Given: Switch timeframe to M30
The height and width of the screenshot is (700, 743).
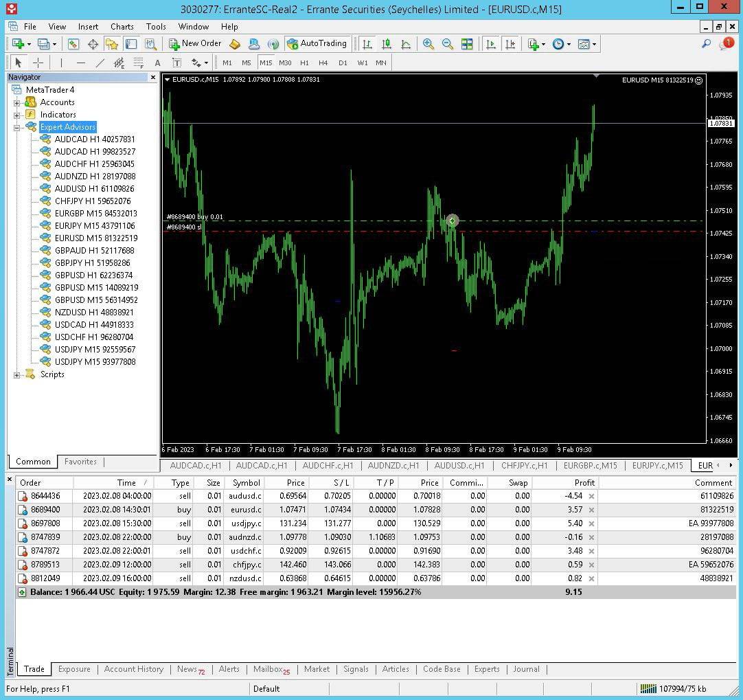Looking at the screenshot, I should (x=285, y=63).
